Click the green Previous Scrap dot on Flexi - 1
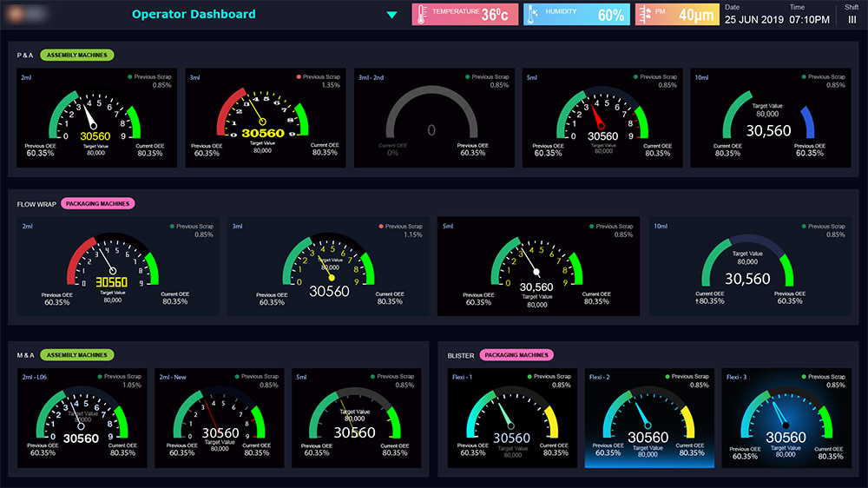 click(x=530, y=377)
